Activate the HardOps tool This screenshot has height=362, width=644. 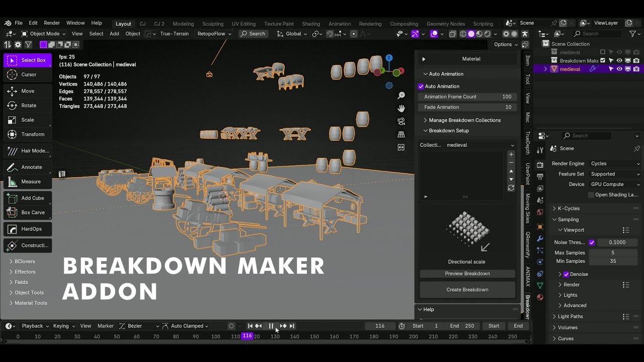(28, 229)
